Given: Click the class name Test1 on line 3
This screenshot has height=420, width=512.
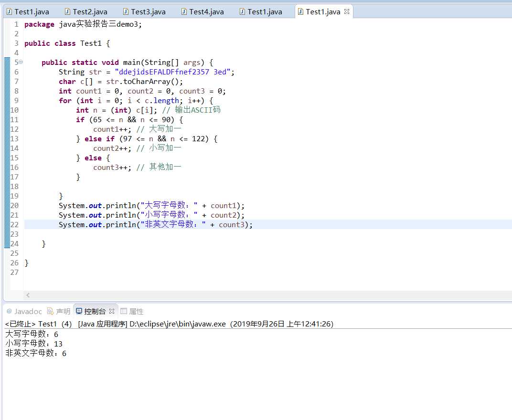Looking at the screenshot, I should pyautogui.click(x=91, y=43).
